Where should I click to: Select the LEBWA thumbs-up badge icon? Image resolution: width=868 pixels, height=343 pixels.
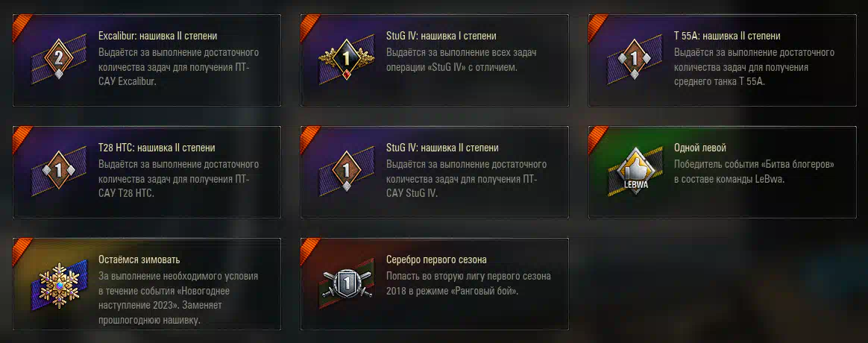(635, 171)
